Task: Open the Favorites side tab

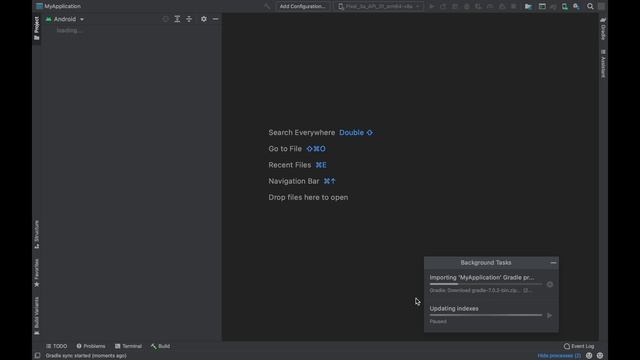Action: [37, 273]
